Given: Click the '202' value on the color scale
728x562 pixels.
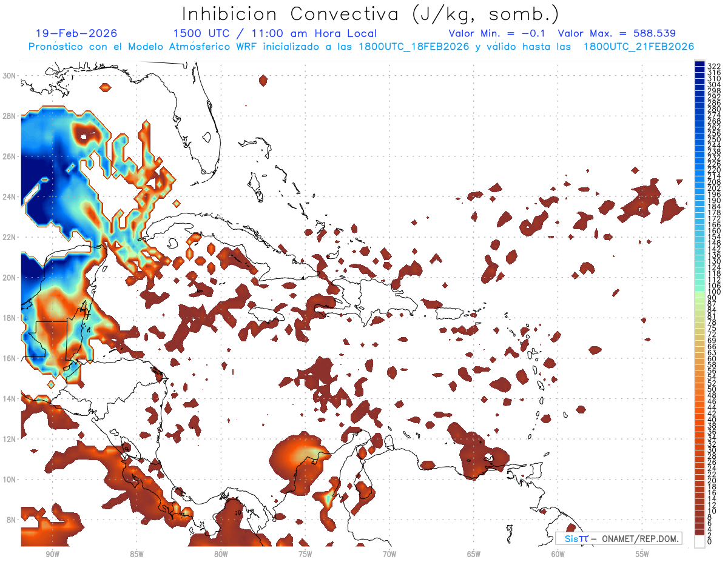Looking at the screenshot, I should (714, 188).
